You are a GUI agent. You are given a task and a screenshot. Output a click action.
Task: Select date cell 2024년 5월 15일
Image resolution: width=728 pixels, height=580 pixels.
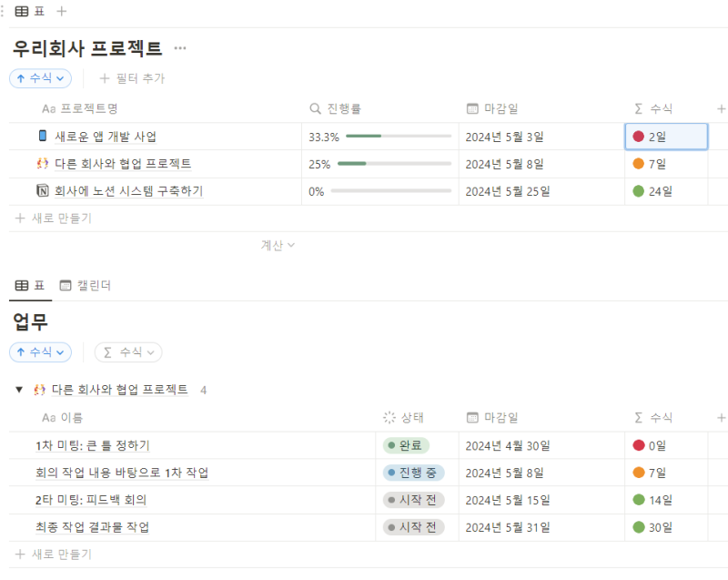tap(541, 500)
